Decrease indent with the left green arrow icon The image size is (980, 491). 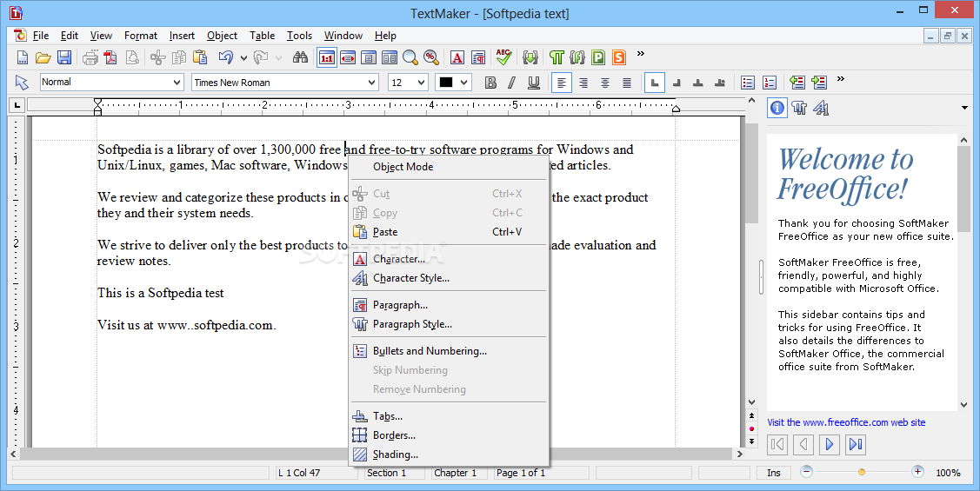(797, 82)
